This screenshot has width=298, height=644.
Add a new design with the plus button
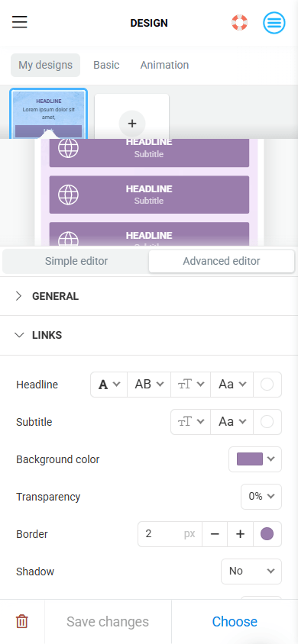tap(132, 123)
